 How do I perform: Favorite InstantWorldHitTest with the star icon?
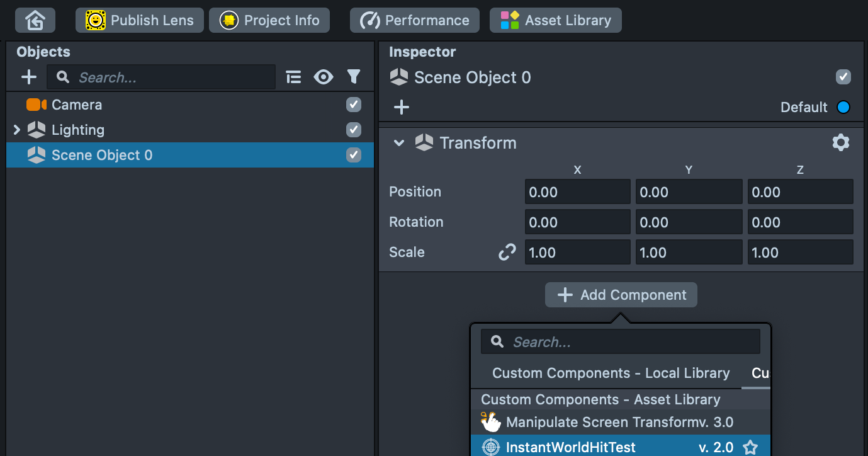point(750,447)
